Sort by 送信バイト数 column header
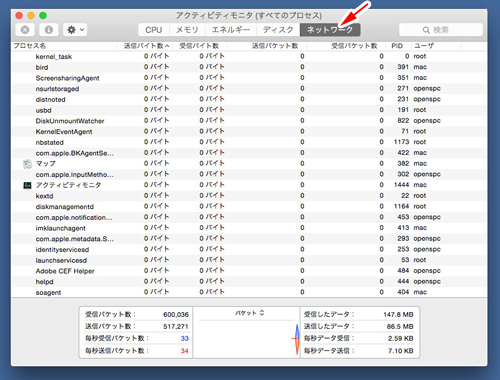500x380 pixels. coord(144,46)
